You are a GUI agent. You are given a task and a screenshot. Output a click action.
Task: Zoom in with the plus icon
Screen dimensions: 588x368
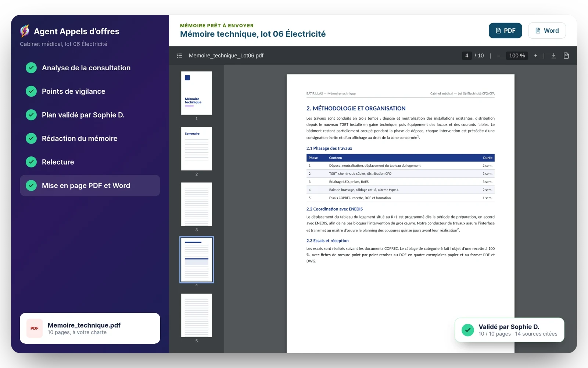tap(535, 56)
